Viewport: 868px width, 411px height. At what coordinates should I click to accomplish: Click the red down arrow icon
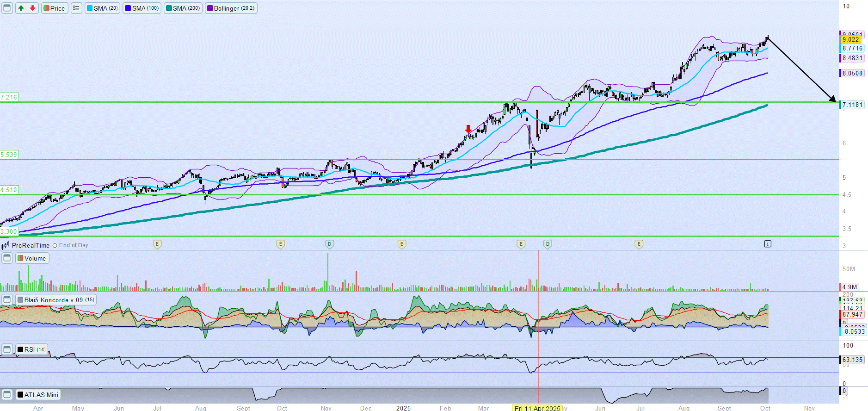[x=32, y=8]
